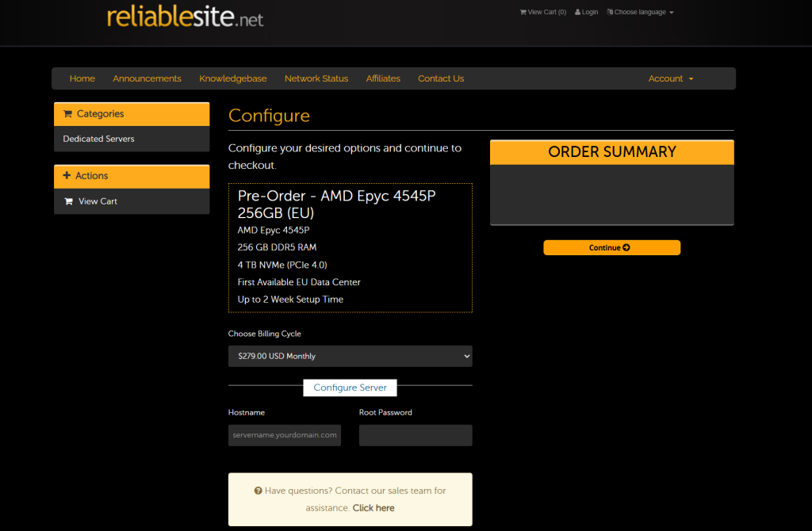
Task: Navigate to Knowledgebase
Action: 232,78
